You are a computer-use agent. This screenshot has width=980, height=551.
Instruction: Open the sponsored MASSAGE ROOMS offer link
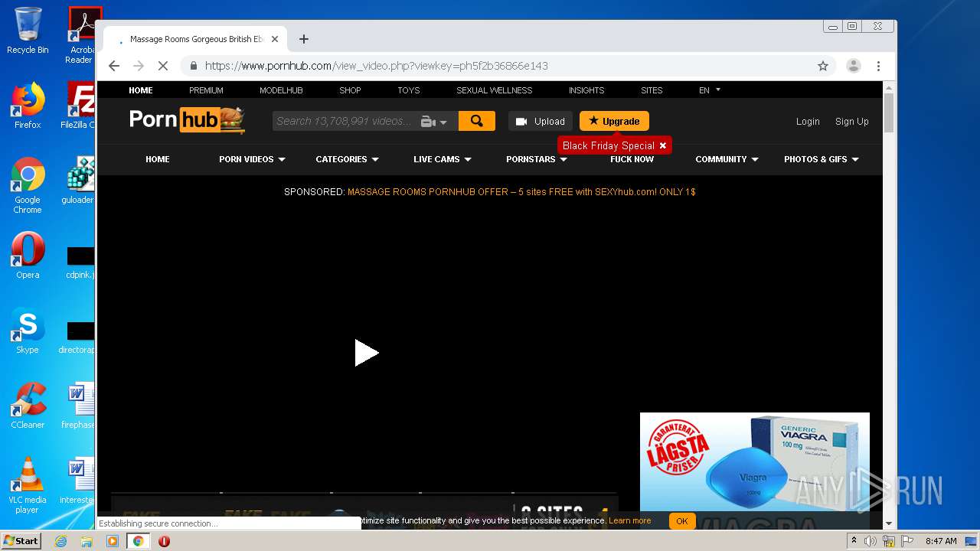tap(521, 192)
